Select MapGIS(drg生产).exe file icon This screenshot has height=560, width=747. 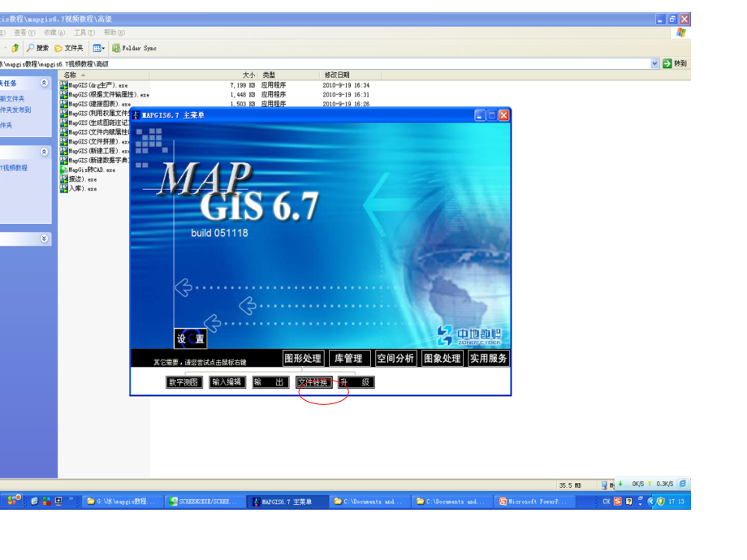(64, 84)
